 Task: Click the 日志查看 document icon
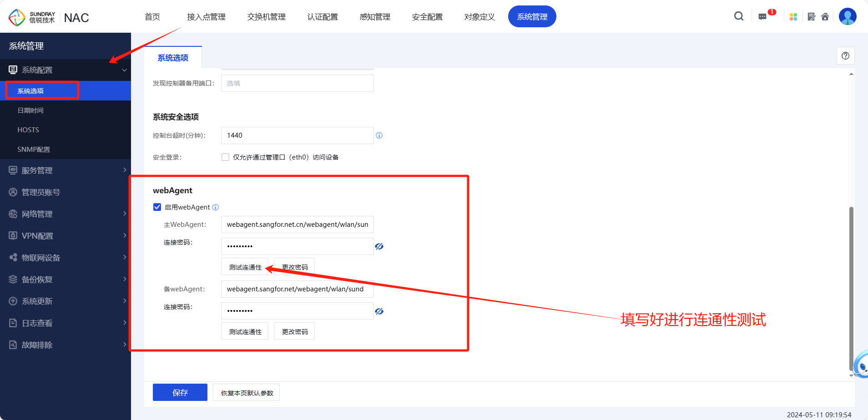point(13,323)
